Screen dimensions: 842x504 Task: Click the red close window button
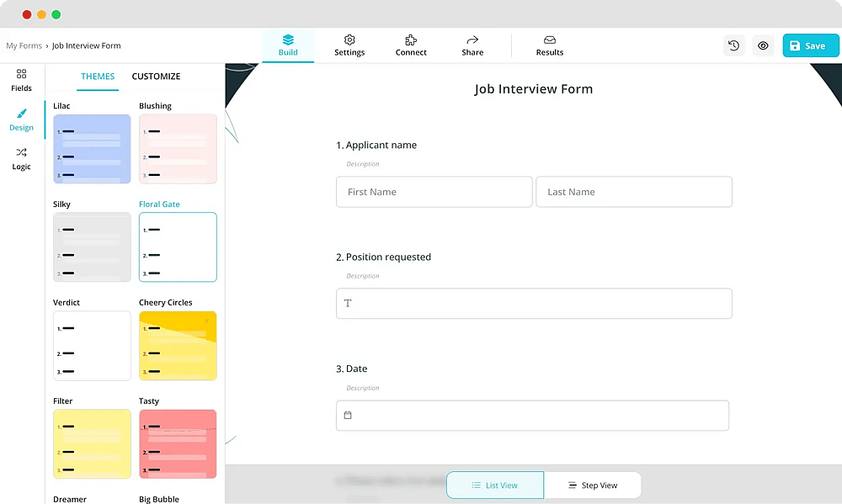pos(27,14)
